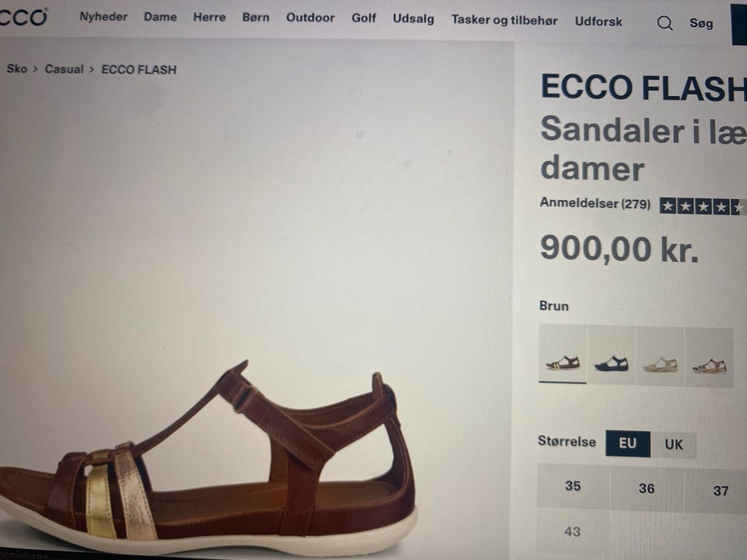Image resolution: width=747 pixels, height=560 pixels.
Task: Switch size system to EU
Action: pos(627,443)
